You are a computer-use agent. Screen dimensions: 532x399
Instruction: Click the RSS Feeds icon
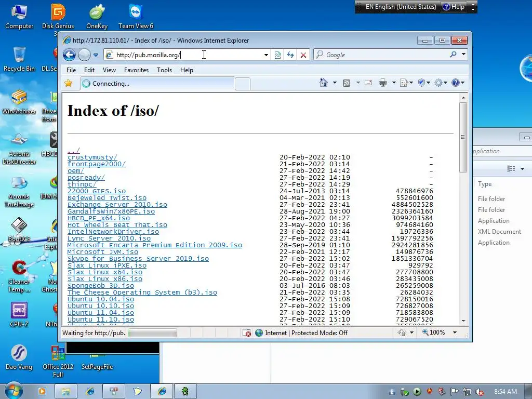(x=347, y=83)
